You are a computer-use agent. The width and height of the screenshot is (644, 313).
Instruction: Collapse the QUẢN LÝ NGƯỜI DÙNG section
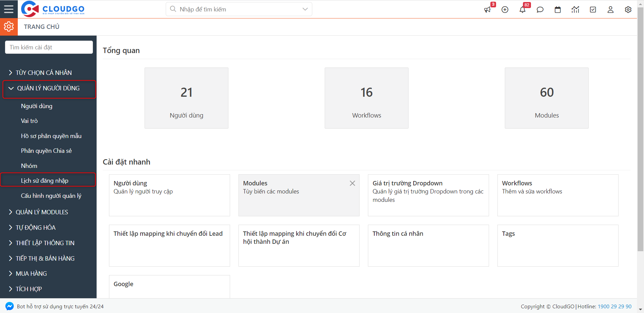49,88
